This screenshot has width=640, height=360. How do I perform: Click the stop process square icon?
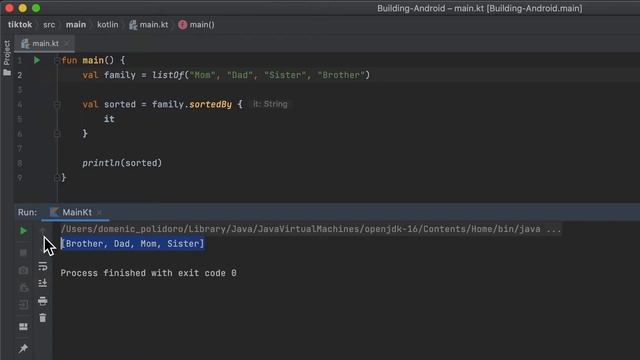[23, 253]
